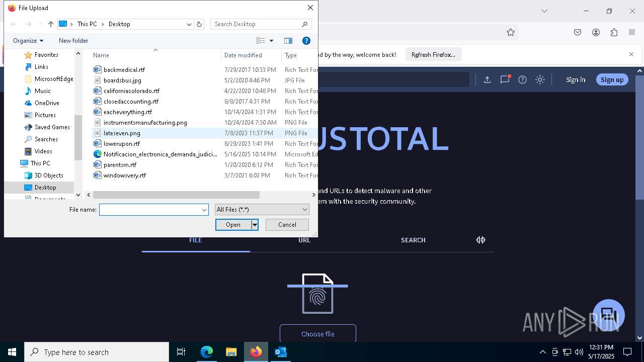Screen dimensions: 644x362
Task: Cancel the File Upload dialog
Action: tap(287, 225)
